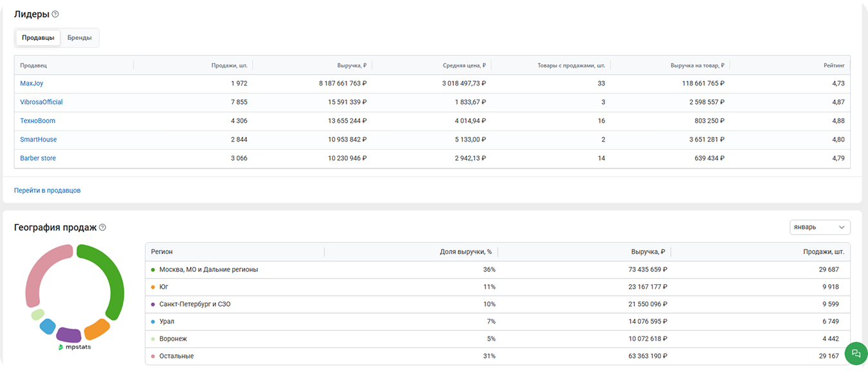Viewport: 868px width, 371px height.
Task: Switch to the Бренды tab
Action: pos(80,38)
